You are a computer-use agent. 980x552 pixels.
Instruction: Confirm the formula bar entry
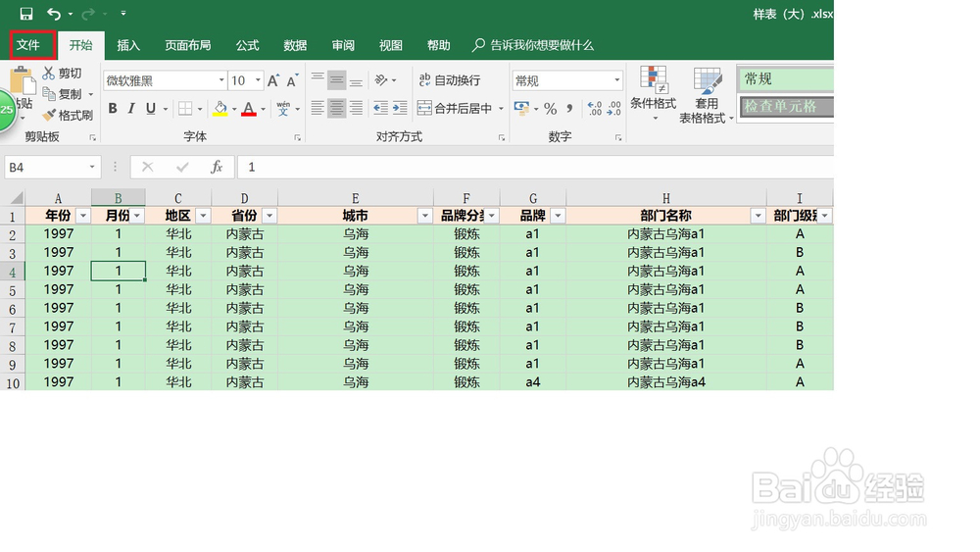[182, 167]
